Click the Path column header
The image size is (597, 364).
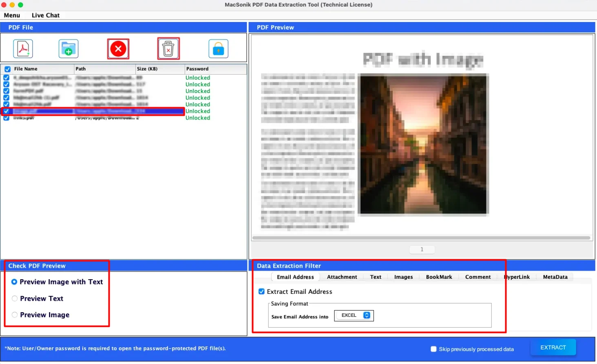pos(105,69)
